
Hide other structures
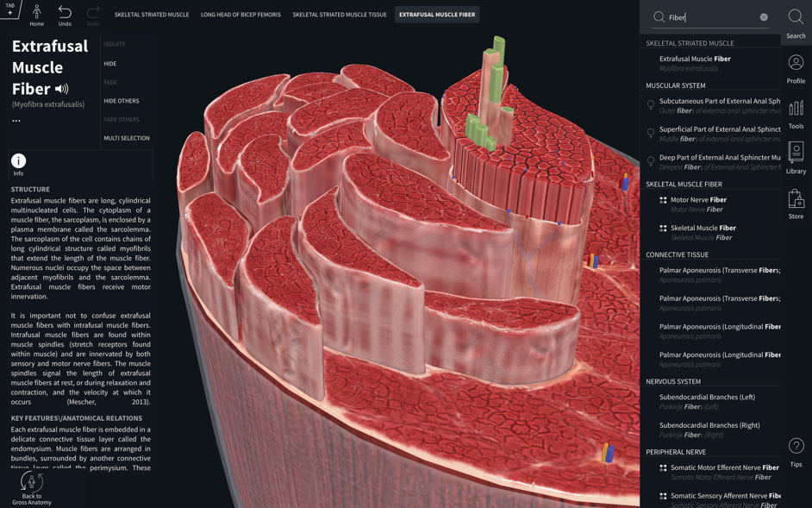tap(122, 101)
